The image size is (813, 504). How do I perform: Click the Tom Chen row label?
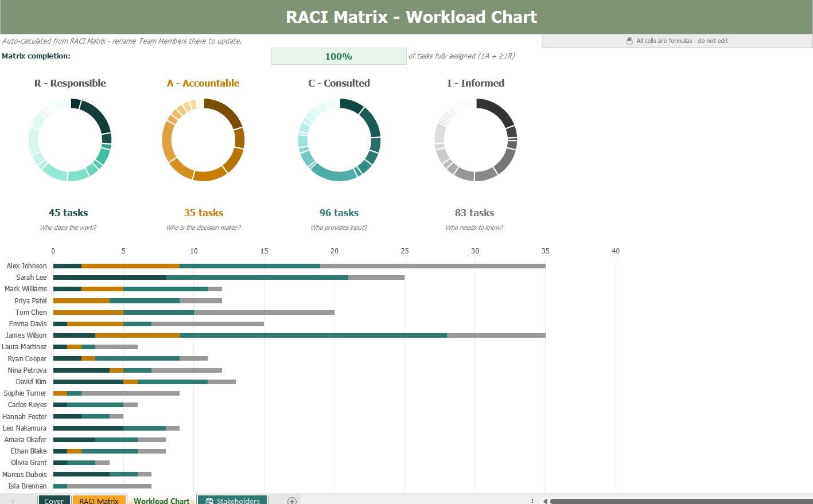(31, 312)
